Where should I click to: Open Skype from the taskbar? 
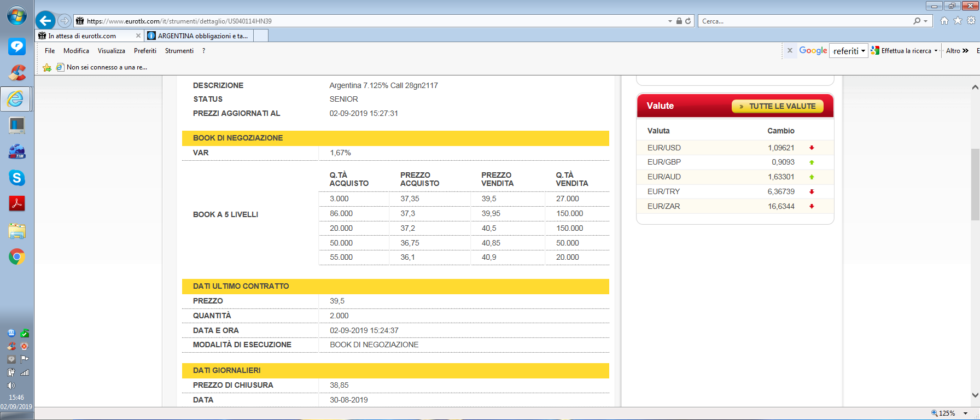pos(16,178)
